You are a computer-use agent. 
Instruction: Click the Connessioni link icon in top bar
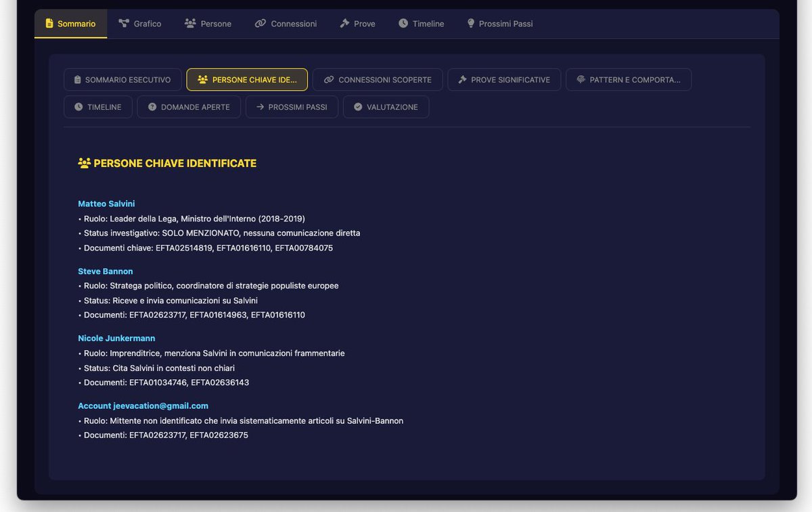pos(261,23)
